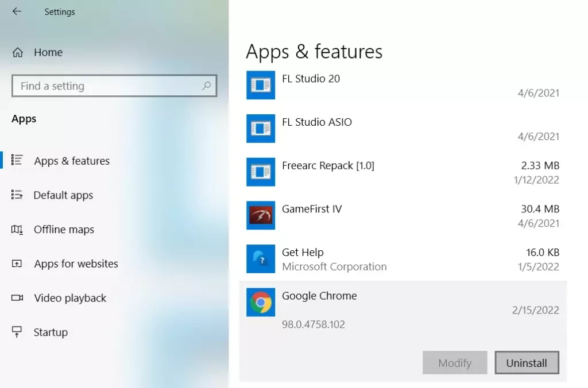Open Apps for websites page

pyautogui.click(x=76, y=264)
